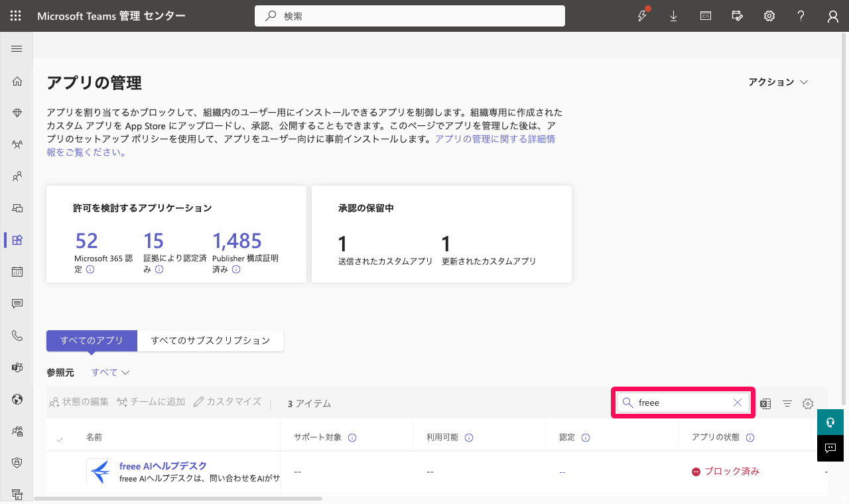Open the account profile avatar icon
849x504 pixels.
tap(833, 17)
